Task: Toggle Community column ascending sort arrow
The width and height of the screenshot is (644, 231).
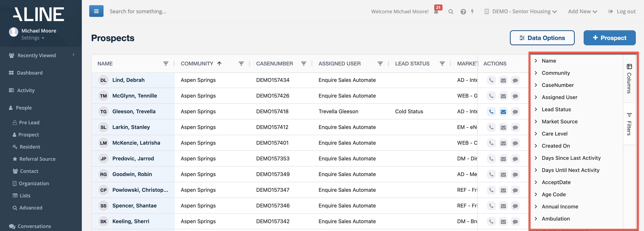Action: point(219,64)
